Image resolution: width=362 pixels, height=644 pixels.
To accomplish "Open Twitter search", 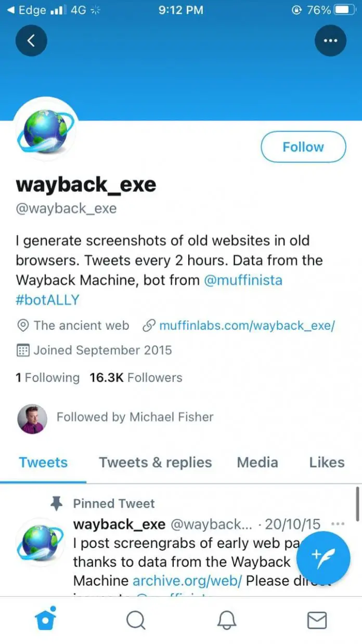I will click(x=136, y=620).
